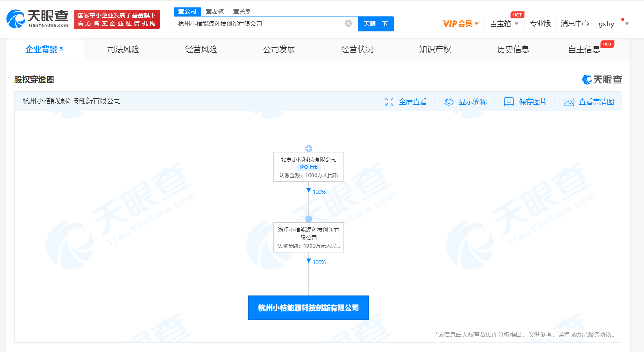
Task: Click the TianYanCha logo in the header
Action: tap(38, 19)
